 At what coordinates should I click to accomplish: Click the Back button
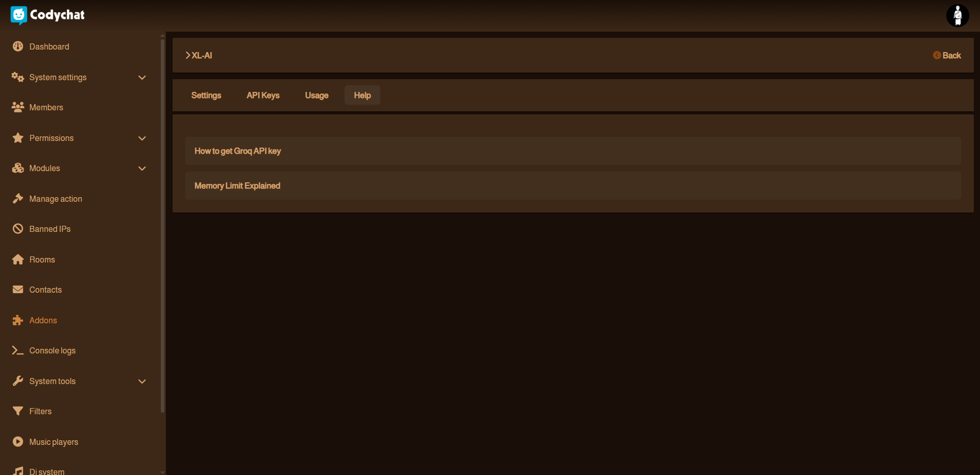(947, 56)
